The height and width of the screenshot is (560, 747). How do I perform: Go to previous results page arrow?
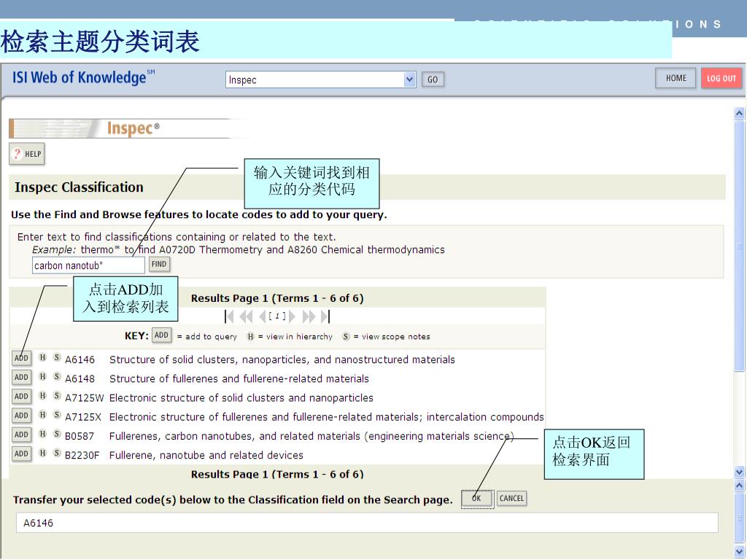pyautogui.click(x=262, y=316)
